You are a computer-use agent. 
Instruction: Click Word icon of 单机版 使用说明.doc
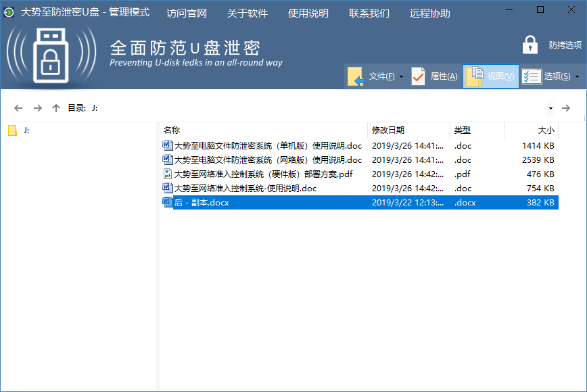coord(167,145)
